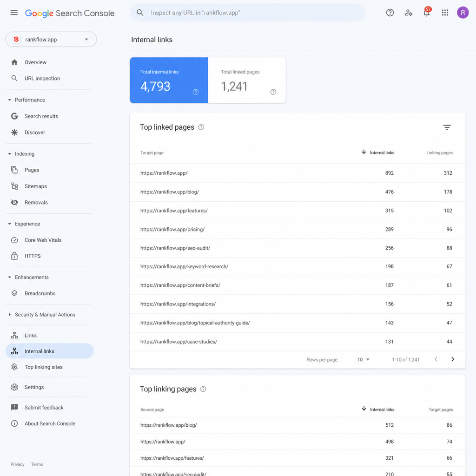Open the notifications bell
Image resolution: width=476 pixels, height=476 pixels.
pyautogui.click(x=427, y=13)
